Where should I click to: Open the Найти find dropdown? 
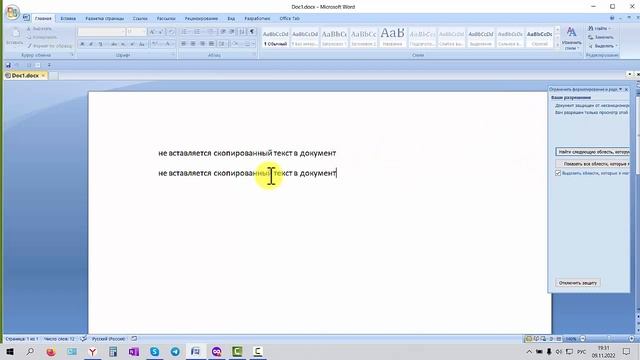pos(600,29)
